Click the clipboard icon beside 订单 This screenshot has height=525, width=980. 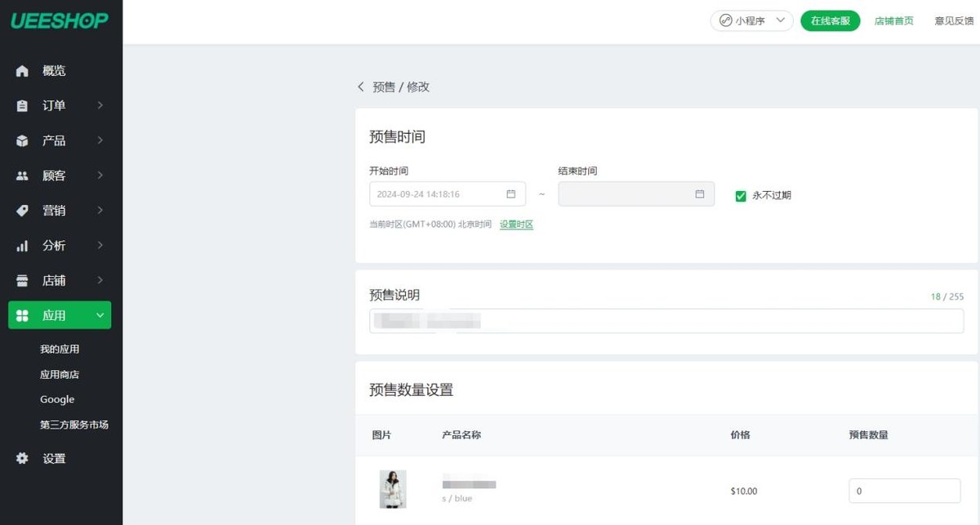click(22, 106)
